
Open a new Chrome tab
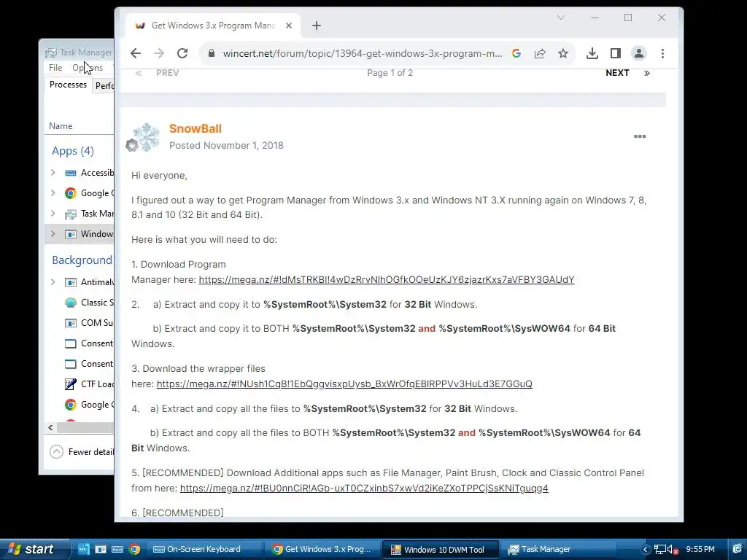coord(317,26)
